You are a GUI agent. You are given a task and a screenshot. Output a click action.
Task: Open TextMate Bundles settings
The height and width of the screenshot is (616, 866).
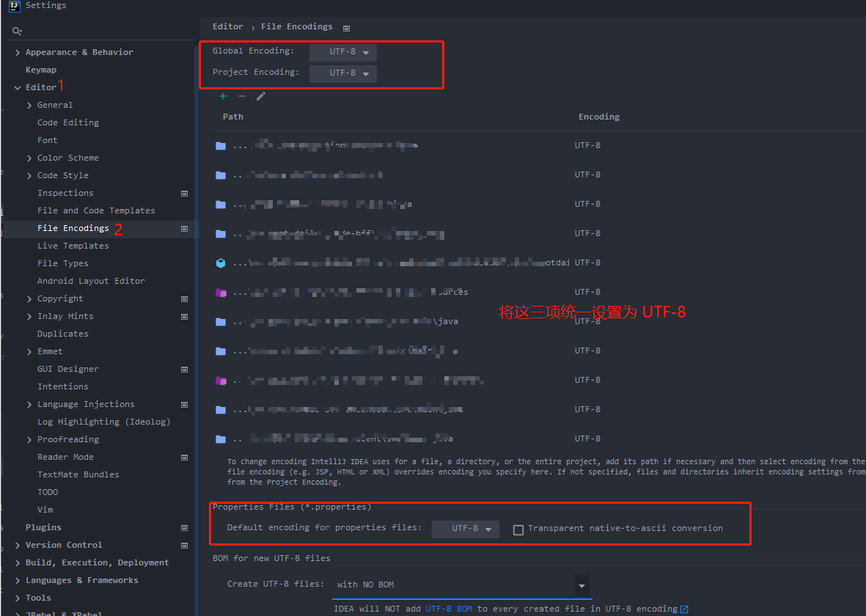78,474
